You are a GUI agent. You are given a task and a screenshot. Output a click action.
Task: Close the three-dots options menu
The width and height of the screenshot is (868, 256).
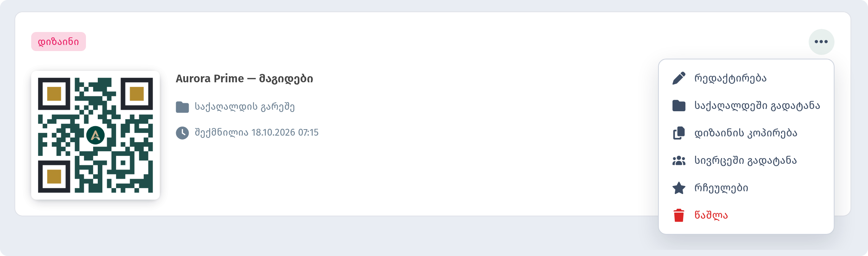coord(821,42)
